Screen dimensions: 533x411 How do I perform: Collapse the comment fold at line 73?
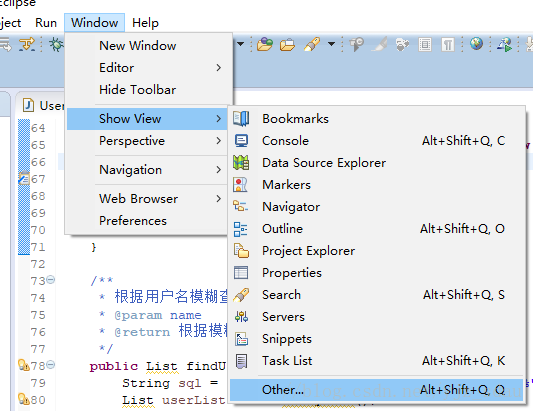point(51,280)
